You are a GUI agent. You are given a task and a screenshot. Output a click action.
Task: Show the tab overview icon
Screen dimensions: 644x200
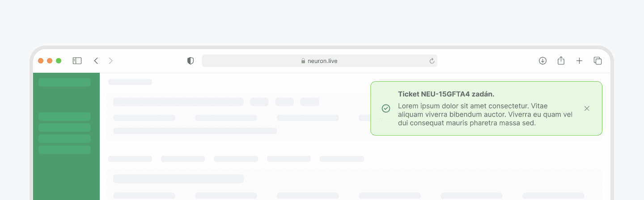(597, 61)
